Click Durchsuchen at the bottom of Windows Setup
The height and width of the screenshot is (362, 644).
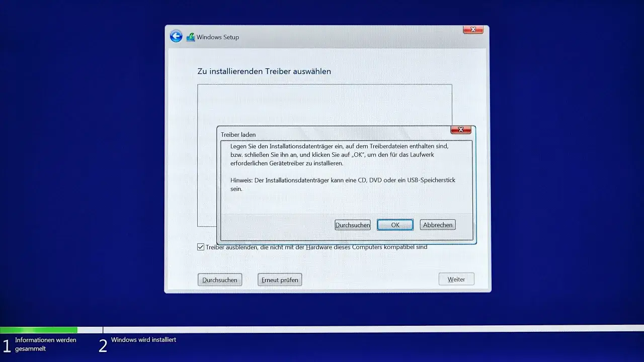220,280
